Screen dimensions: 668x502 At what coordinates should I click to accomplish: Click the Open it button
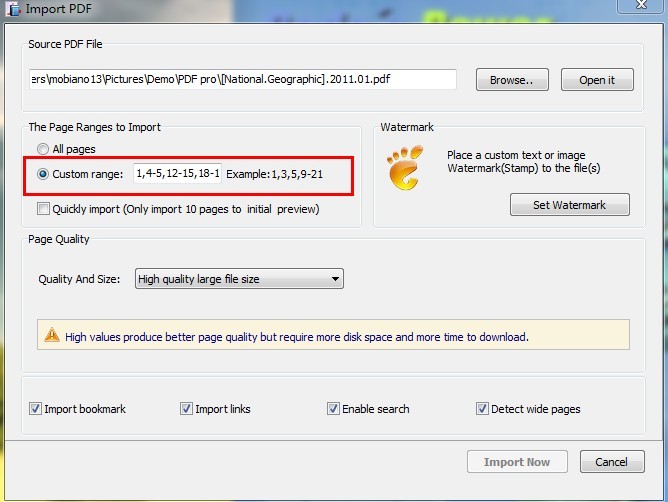click(597, 80)
